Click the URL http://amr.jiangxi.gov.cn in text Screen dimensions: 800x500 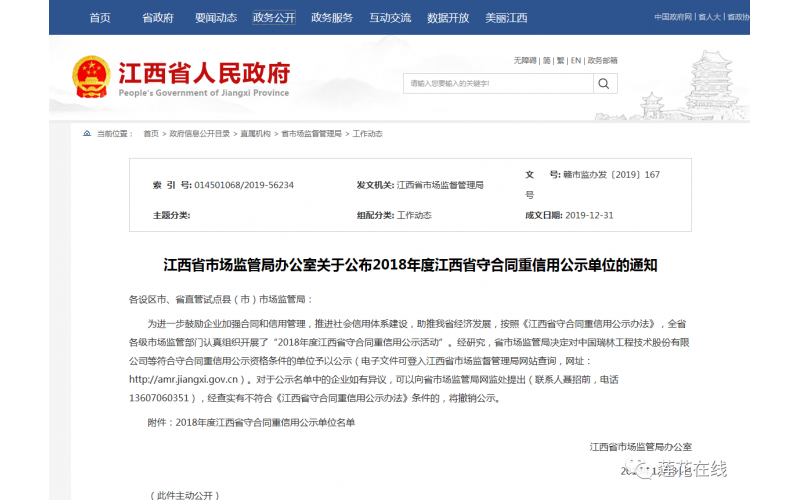[184, 380]
